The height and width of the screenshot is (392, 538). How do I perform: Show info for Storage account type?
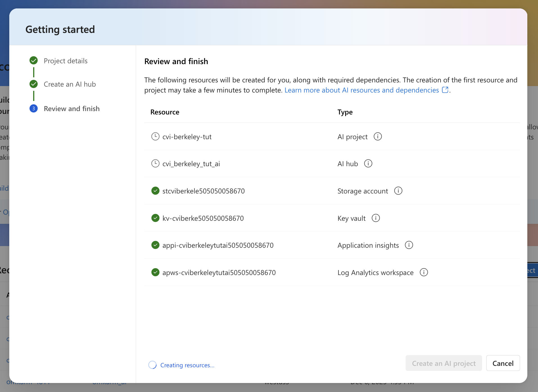(398, 191)
